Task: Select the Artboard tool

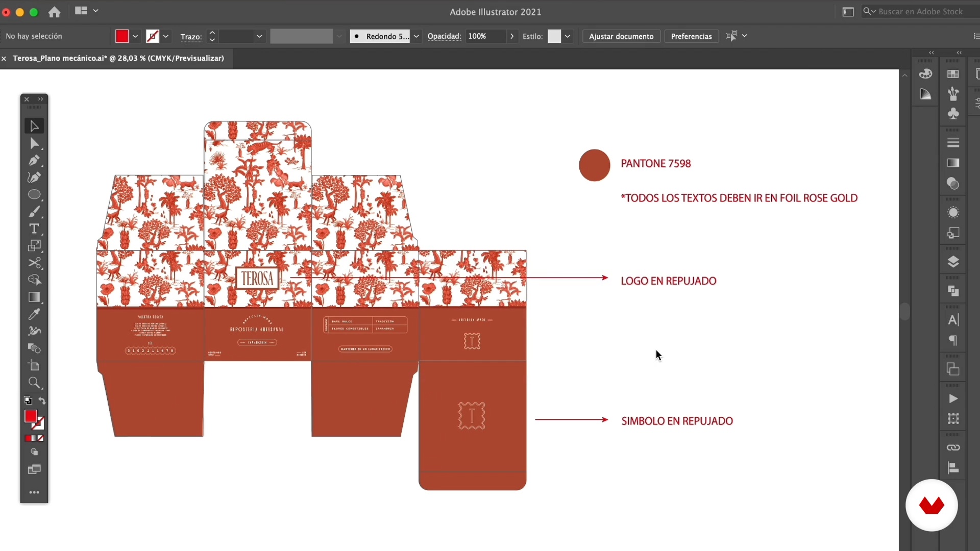Action: point(34,366)
